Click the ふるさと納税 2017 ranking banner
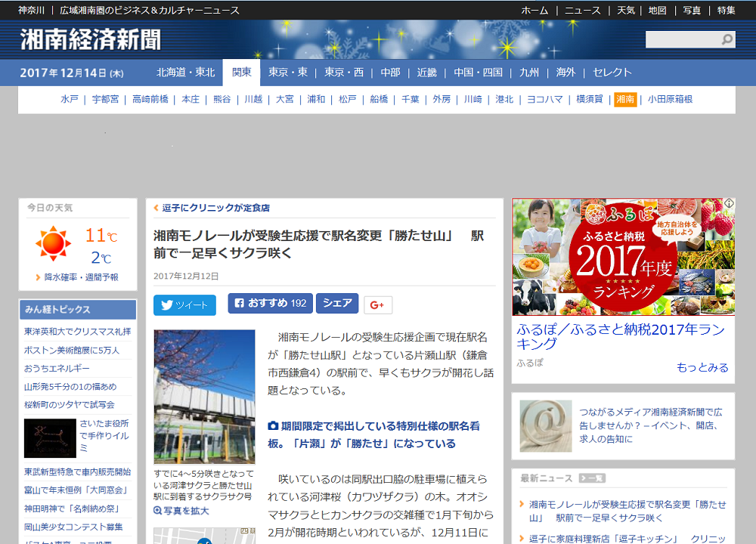The width and height of the screenshot is (756, 544). point(624,257)
